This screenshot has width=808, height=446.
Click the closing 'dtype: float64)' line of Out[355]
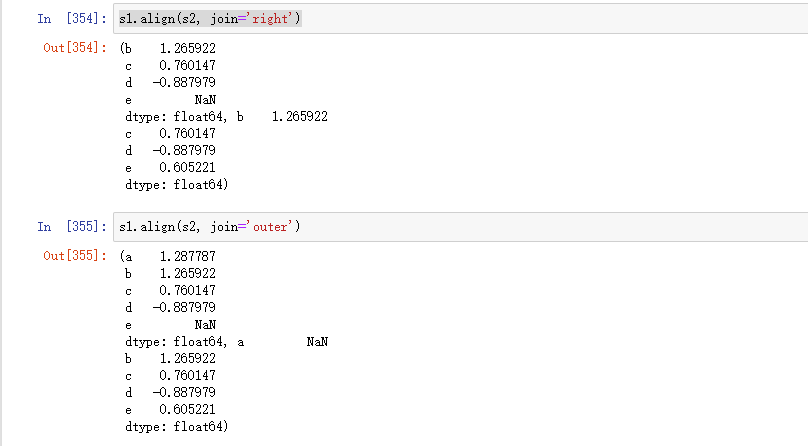coord(177,427)
